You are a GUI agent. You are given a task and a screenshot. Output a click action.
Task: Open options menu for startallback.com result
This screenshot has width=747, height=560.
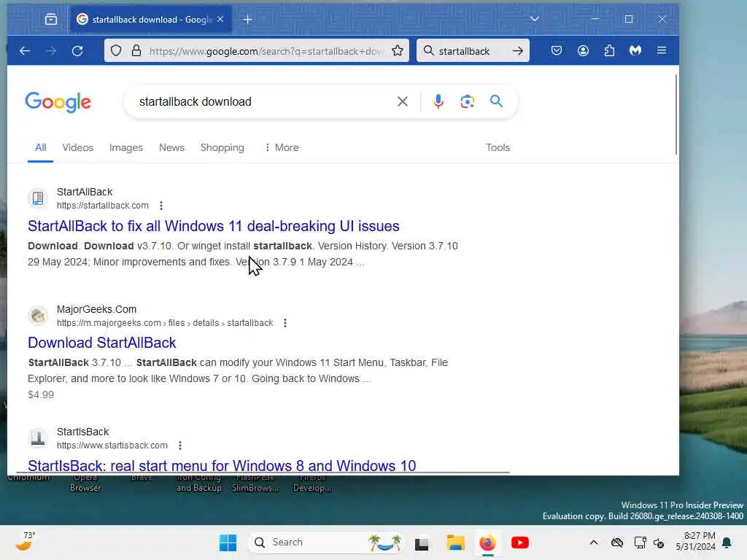click(161, 206)
